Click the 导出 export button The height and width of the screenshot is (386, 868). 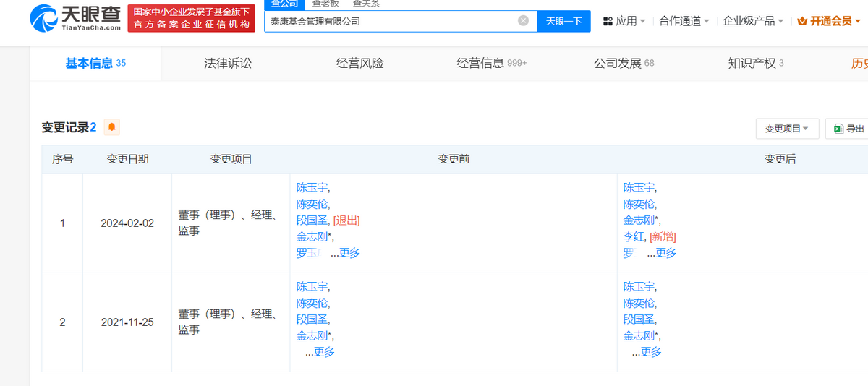pyautogui.click(x=846, y=129)
